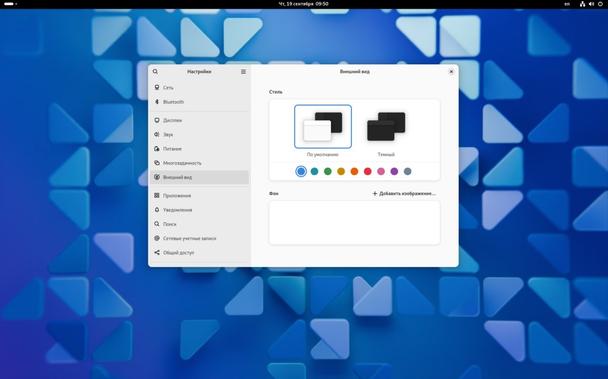608x379 pixels.
Task: Open the Приложения apps panel
Action: click(200, 196)
